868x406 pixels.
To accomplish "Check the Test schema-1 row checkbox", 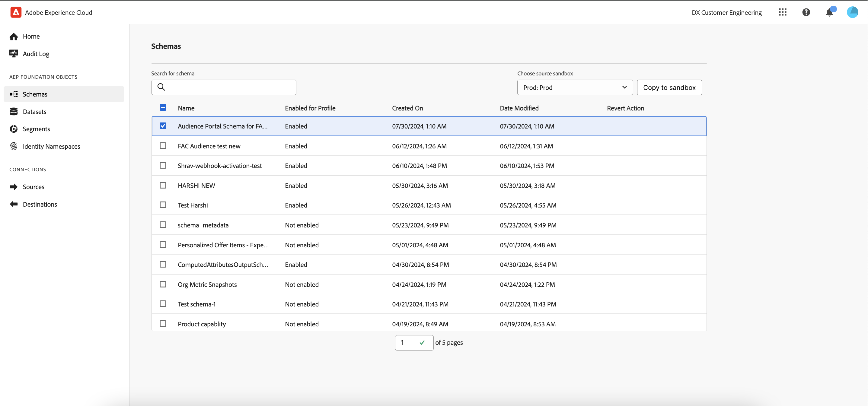I will pos(163,304).
